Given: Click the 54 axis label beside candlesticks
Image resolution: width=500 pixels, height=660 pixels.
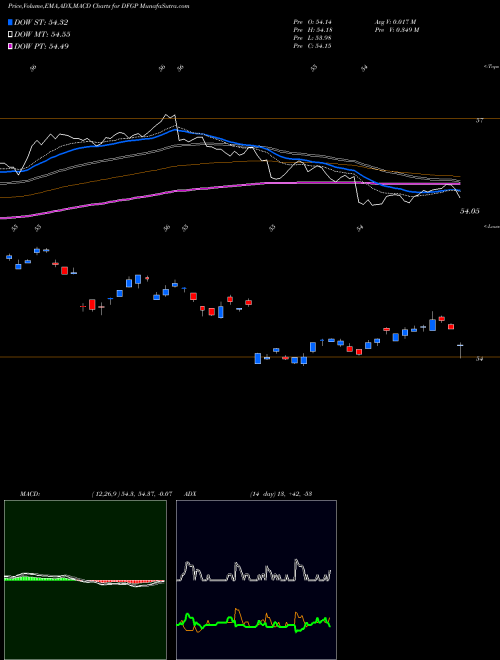Looking at the screenshot, I should 479,359.
